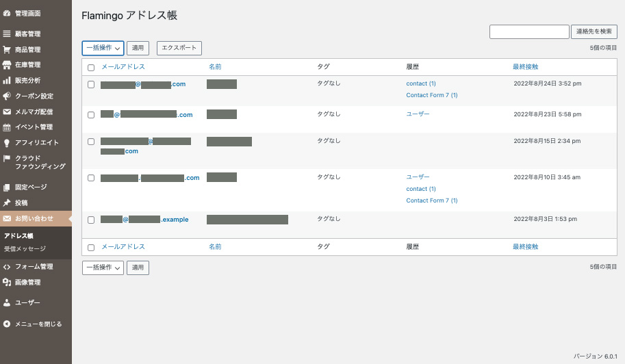
Task: Tick the checkbox for the August 24 contact
Action: coord(91,84)
